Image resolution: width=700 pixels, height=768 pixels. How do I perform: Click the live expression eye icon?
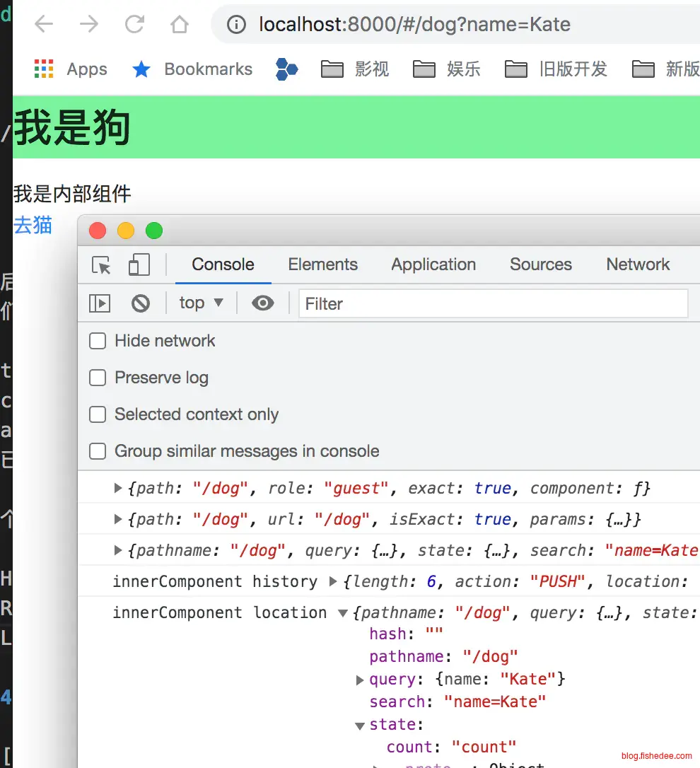263,303
